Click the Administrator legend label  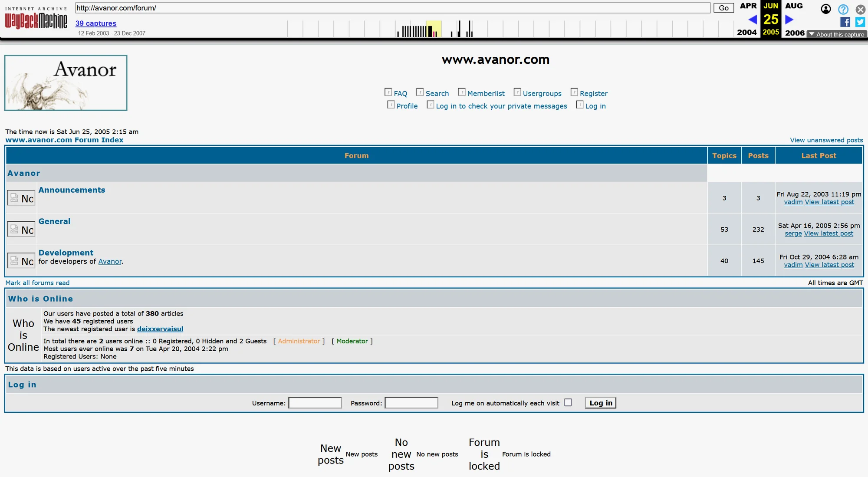click(x=299, y=341)
